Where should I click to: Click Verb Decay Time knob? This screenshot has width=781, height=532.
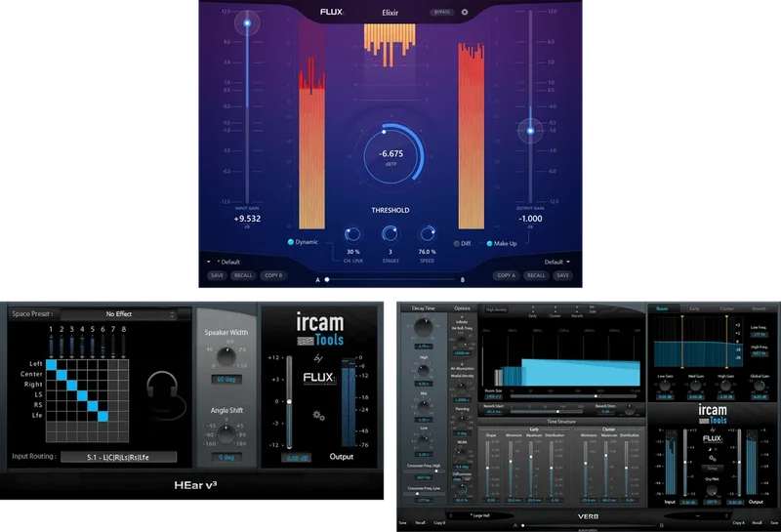[x=424, y=327]
